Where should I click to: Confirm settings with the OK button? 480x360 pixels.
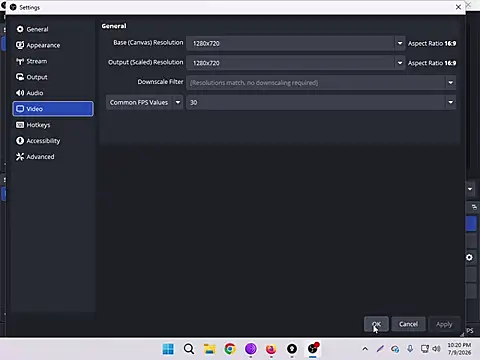point(376,324)
